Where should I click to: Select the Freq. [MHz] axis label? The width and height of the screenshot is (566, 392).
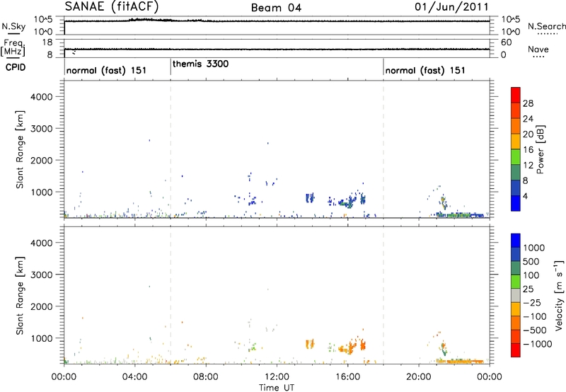click(13, 48)
